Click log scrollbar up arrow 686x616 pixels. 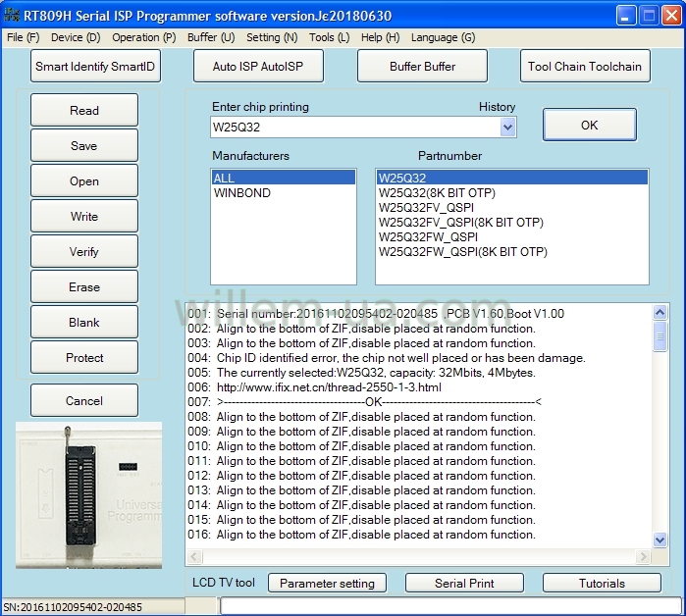click(x=660, y=312)
